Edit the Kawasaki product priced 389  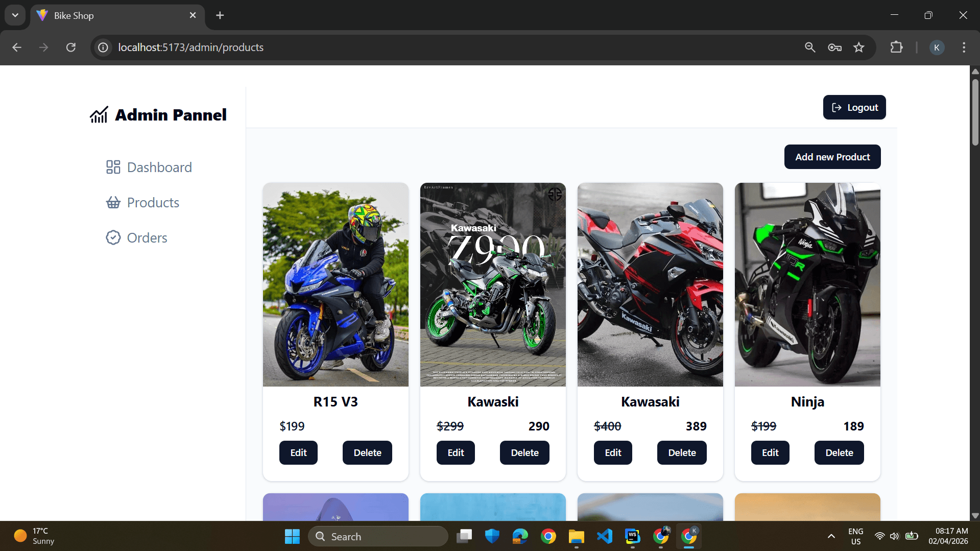click(x=613, y=452)
